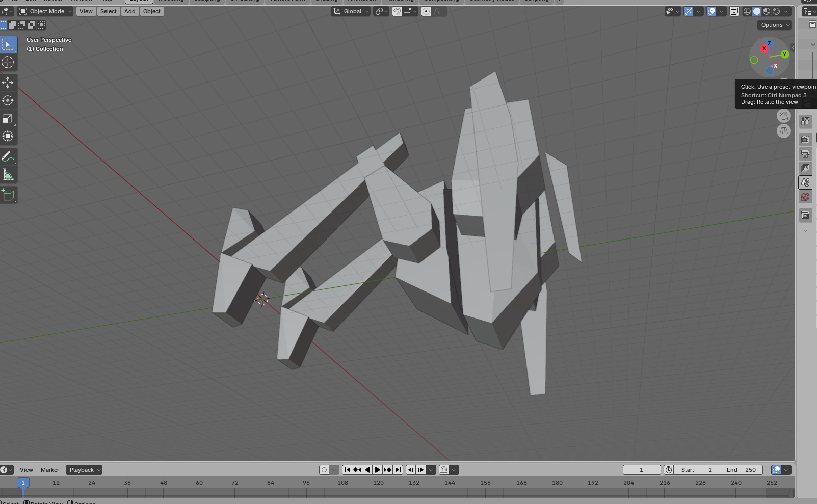This screenshot has width=817, height=504.
Task: Activate the combined Transform tool
Action: point(8,137)
